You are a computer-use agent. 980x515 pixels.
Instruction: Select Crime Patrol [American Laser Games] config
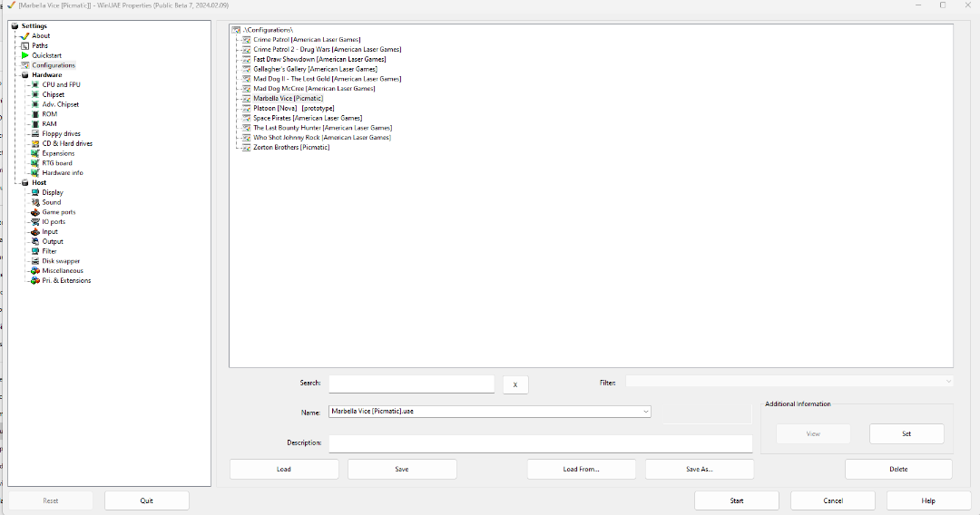click(x=307, y=39)
